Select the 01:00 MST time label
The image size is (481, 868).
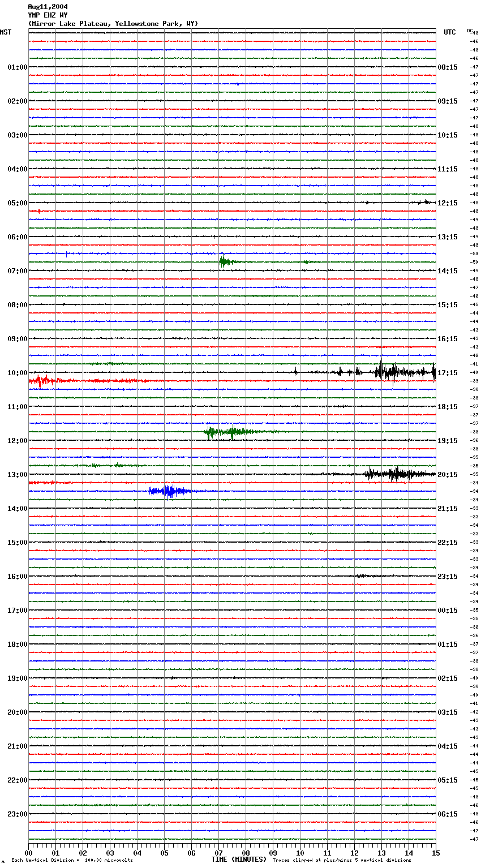click(x=18, y=67)
